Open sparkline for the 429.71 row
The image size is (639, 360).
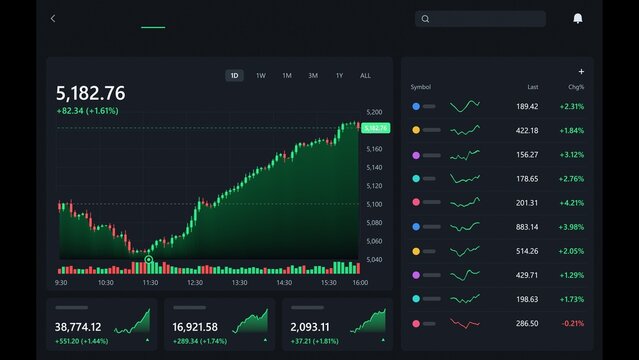coord(465,275)
